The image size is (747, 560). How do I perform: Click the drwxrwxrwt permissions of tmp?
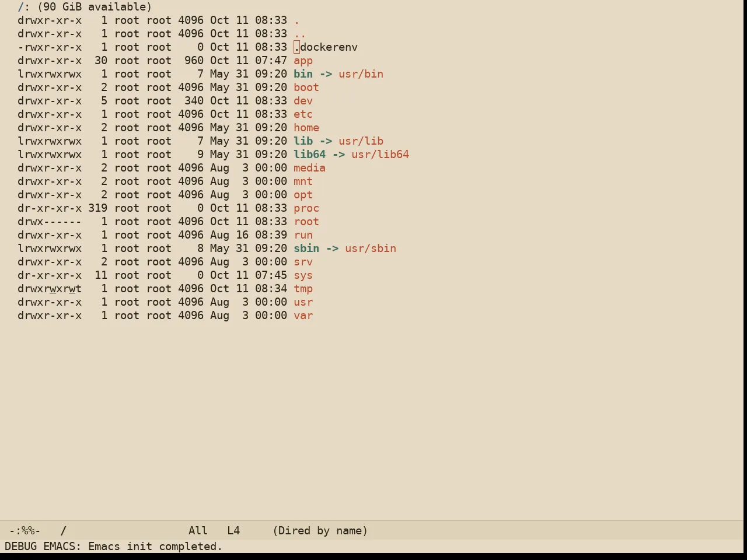(50, 289)
